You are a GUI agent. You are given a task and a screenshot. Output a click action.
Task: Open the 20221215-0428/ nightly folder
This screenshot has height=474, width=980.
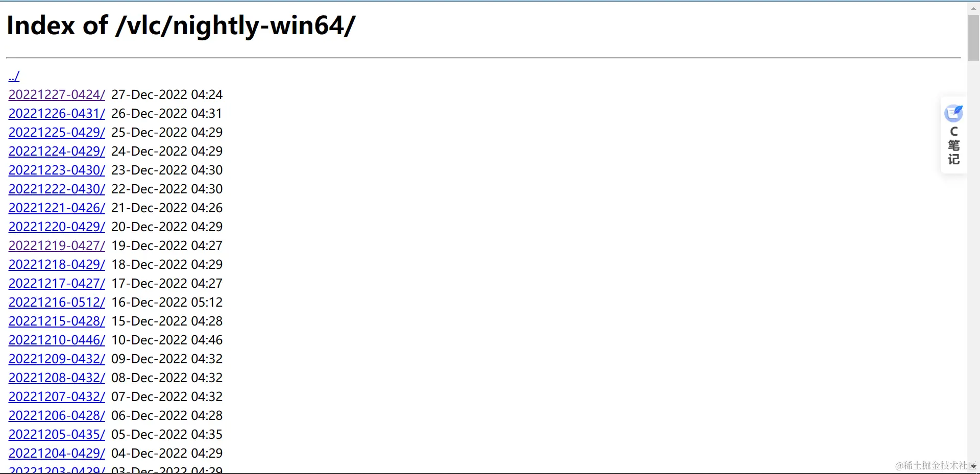(57, 321)
